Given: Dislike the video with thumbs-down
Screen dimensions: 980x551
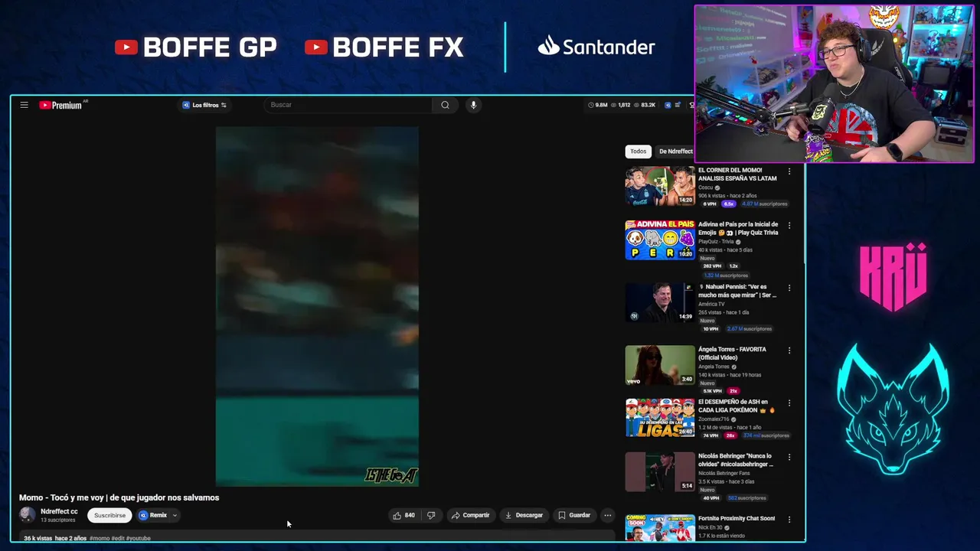Looking at the screenshot, I should 431,515.
